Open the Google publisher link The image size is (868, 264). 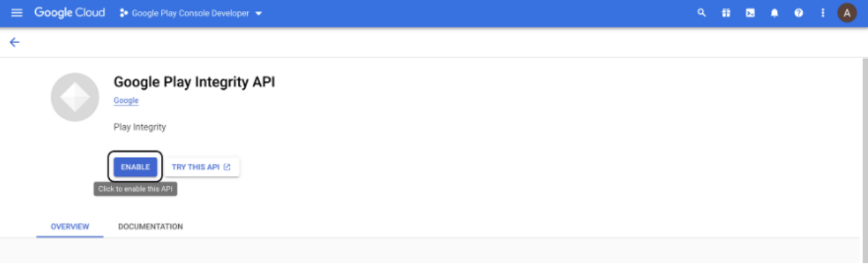(x=126, y=101)
